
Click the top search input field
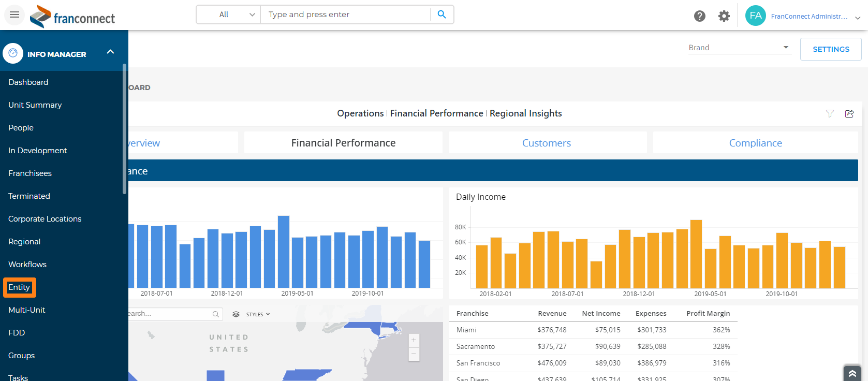pos(345,14)
